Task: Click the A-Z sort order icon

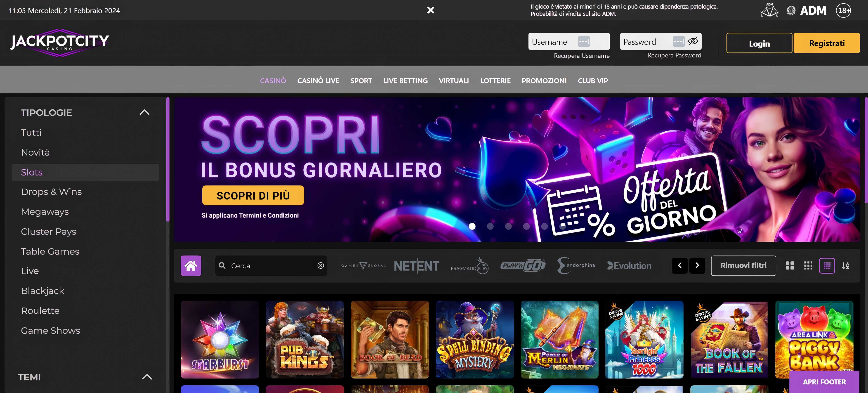Action: (845, 266)
